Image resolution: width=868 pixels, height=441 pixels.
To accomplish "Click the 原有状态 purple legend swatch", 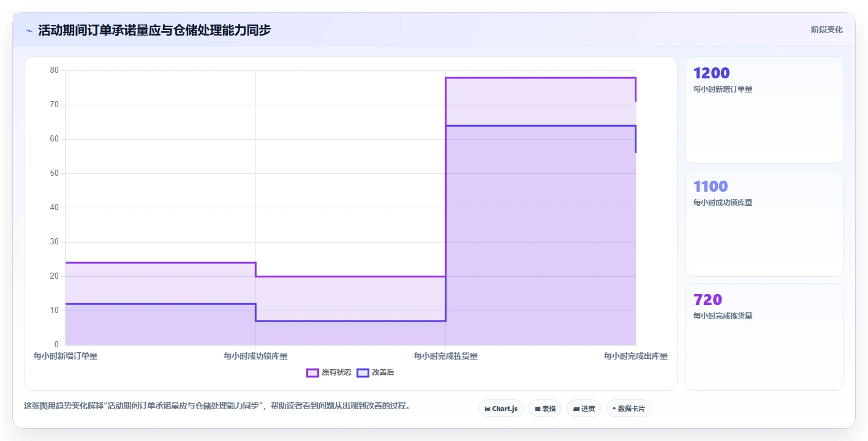I will pyautogui.click(x=313, y=372).
